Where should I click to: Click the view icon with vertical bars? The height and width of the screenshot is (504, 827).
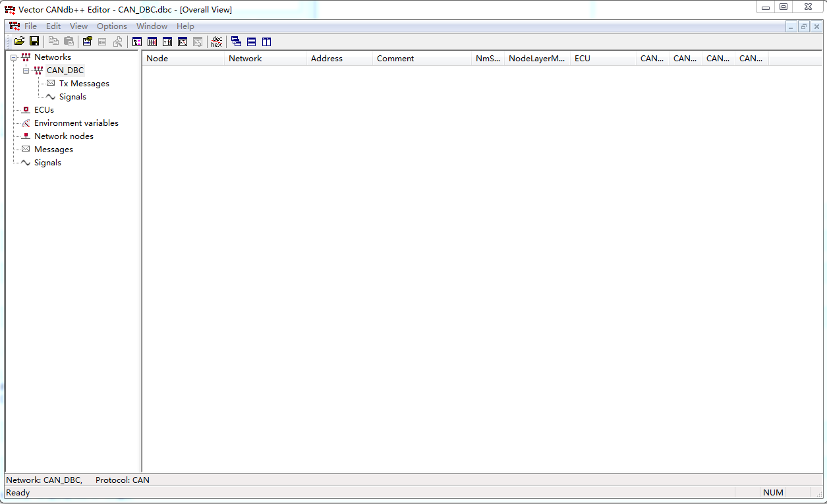point(152,42)
